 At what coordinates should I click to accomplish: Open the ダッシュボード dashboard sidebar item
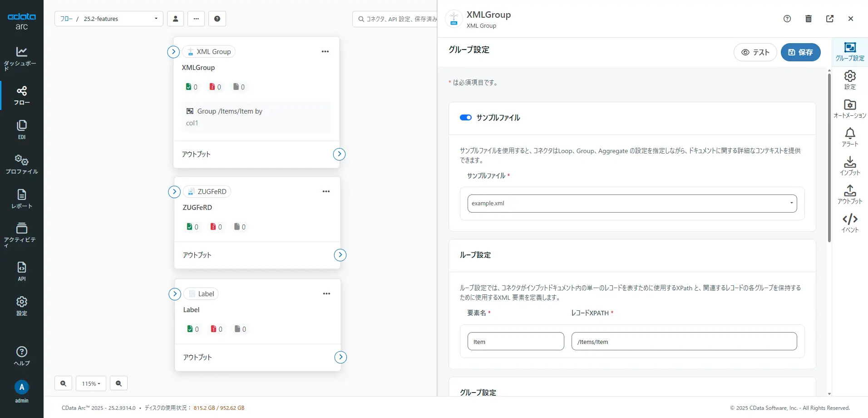coord(21,58)
